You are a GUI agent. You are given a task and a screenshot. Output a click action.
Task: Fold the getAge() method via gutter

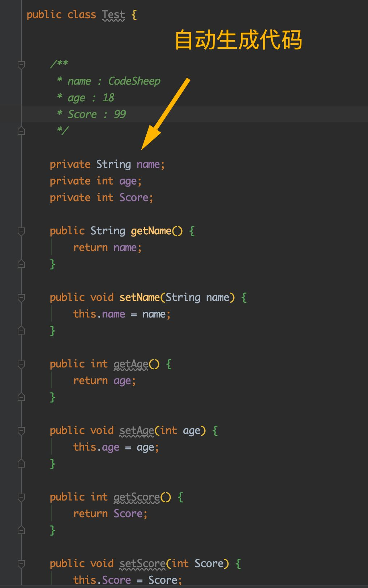point(21,364)
